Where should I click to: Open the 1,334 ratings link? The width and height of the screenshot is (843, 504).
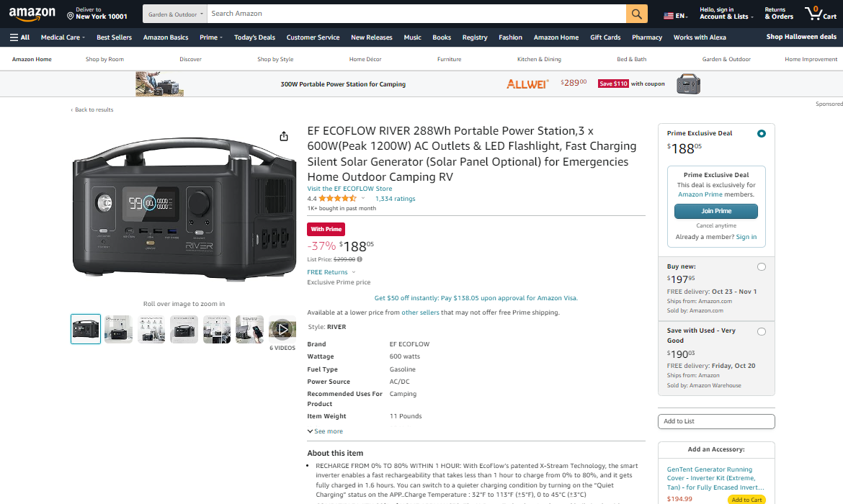(x=395, y=199)
